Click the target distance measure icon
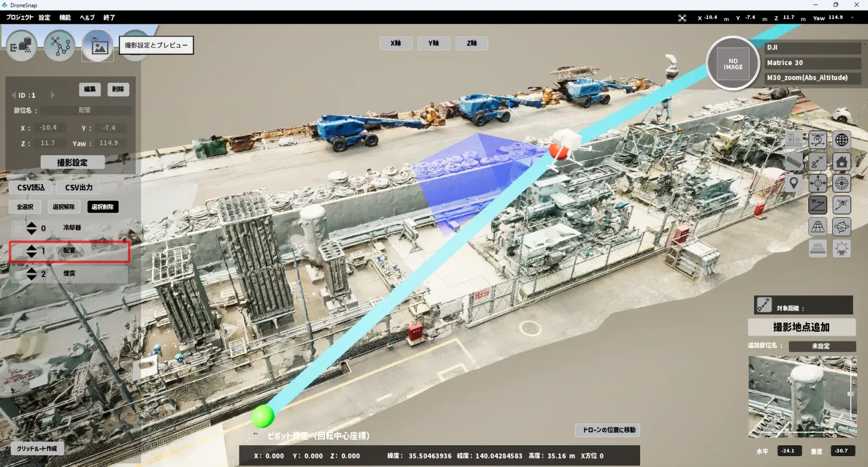 coord(764,305)
